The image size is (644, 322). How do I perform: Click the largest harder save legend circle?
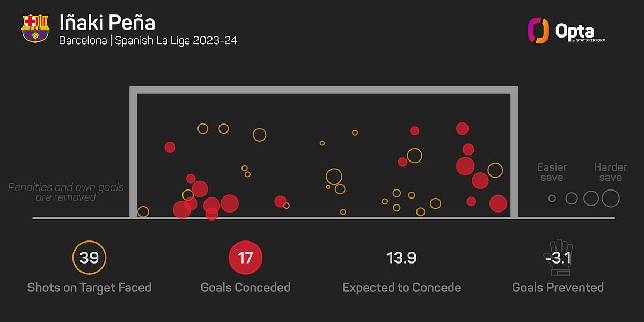[610, 199]
